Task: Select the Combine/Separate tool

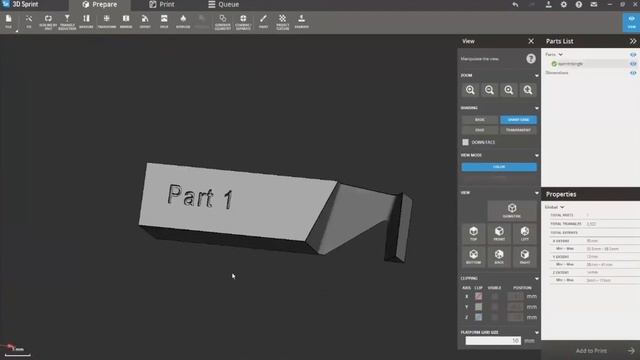Action: click(243, 22)
